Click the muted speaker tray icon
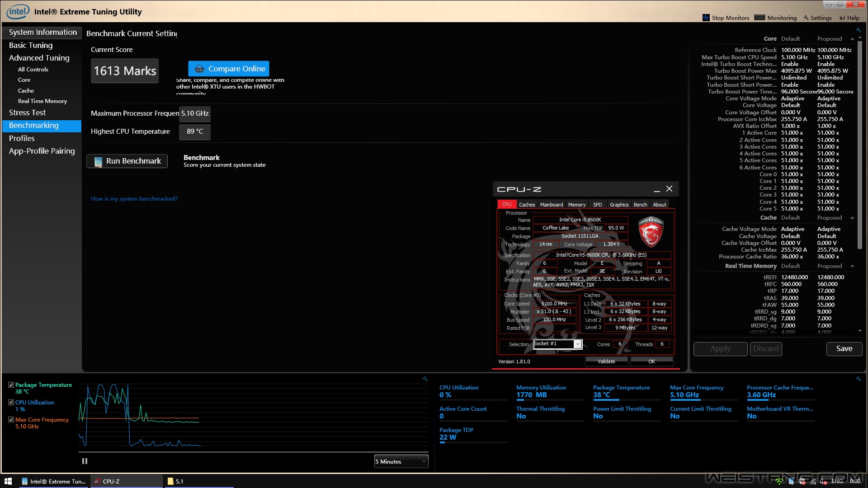Screen dimensions: 868x488 pos(823,482)
